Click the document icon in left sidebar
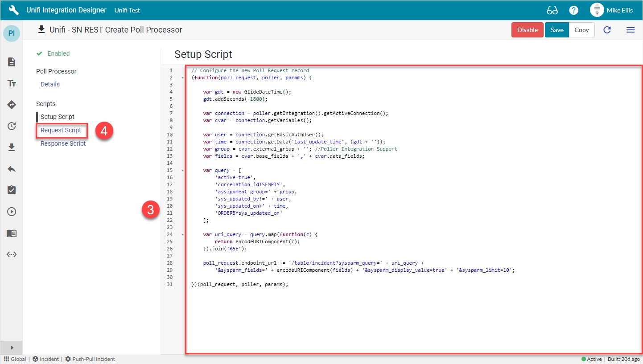This screenshot has width=643, height=364. coord(12,62)
